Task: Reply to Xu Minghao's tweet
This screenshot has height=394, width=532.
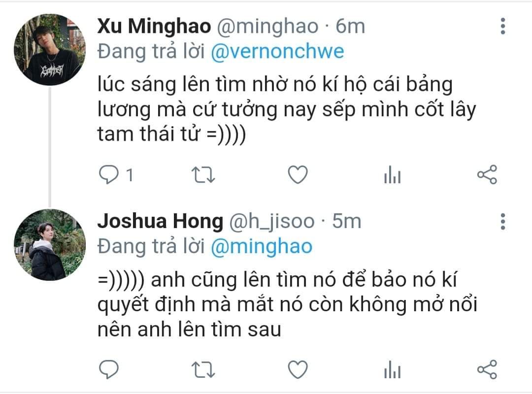Action: (x=108, y=175)
